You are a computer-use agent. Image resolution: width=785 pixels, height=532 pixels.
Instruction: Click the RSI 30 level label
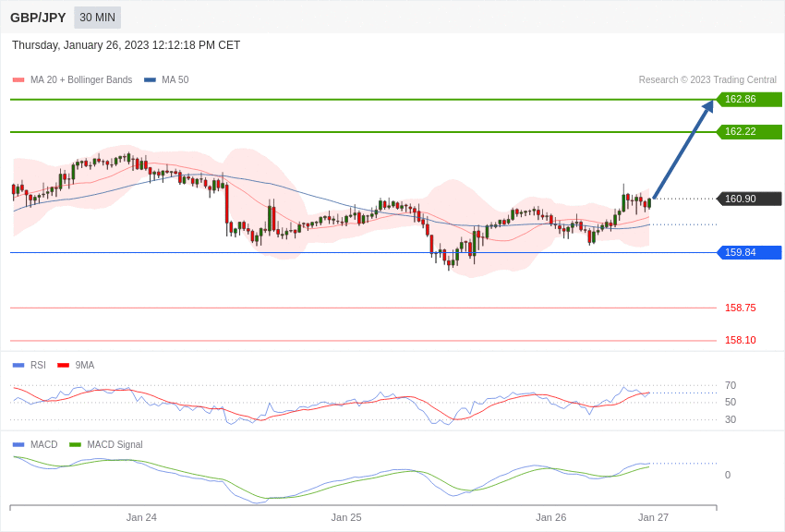coord(731,419)
